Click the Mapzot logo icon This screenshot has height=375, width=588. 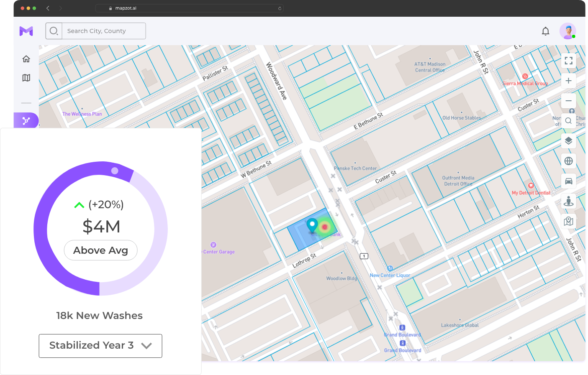coord(26,31)
